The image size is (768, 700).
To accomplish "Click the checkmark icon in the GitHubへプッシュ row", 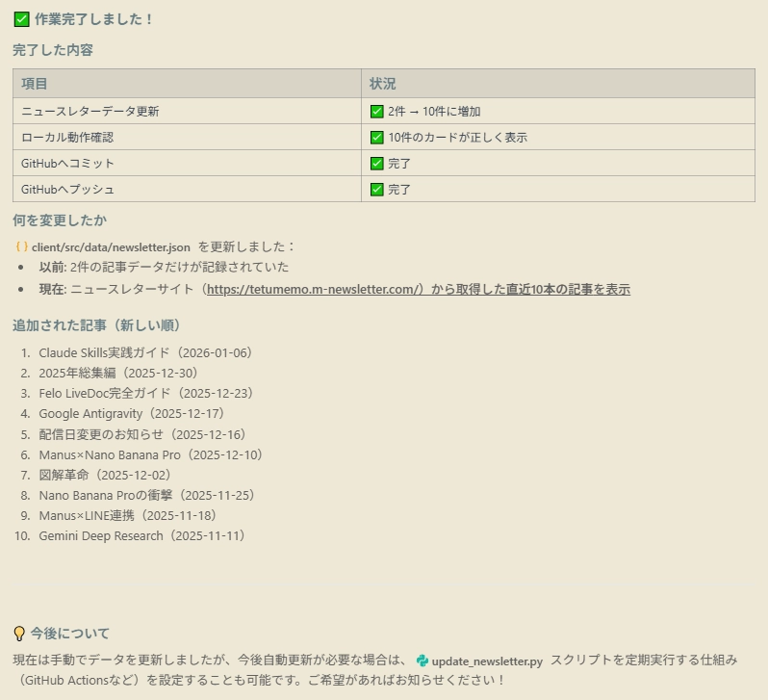I will 376,190.
